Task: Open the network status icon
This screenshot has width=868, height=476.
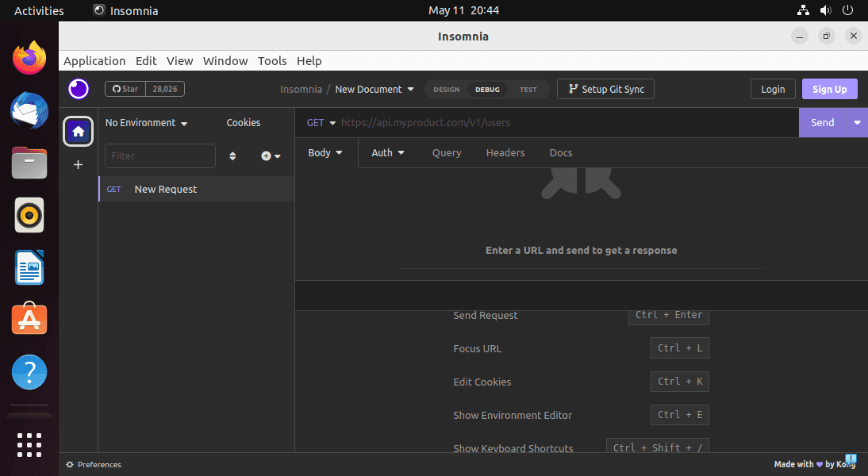Action: [x=803, y=10]
